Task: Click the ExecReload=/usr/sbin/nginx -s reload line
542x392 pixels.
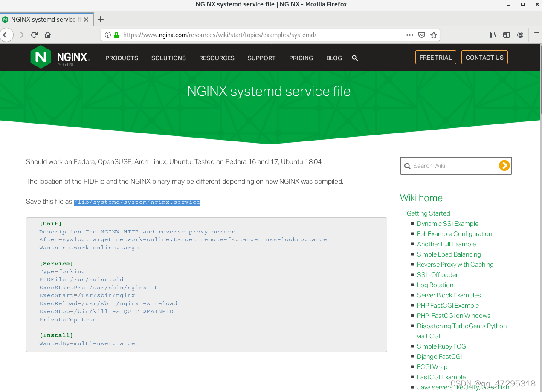Action: [x=108, y=303]
